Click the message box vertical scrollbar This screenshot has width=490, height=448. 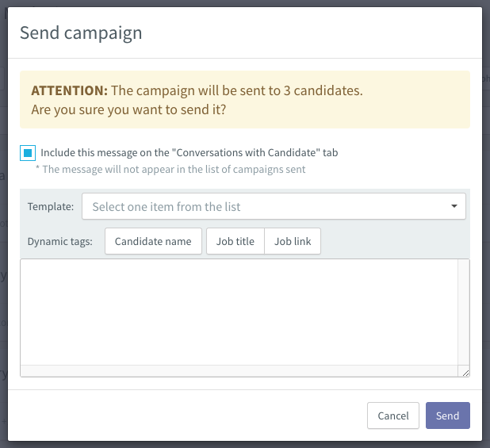(464, 309)
